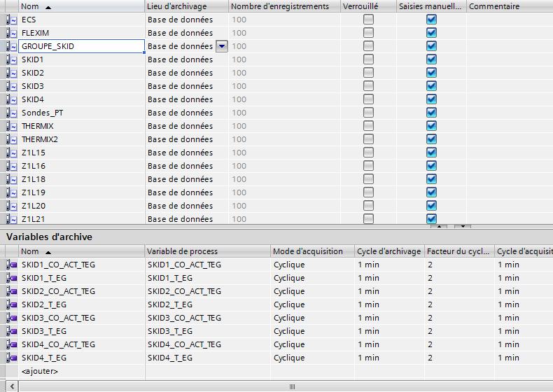Click the Mode d'acquisition column header
Viewport: 553px width, 392px height.
(308, 251)
